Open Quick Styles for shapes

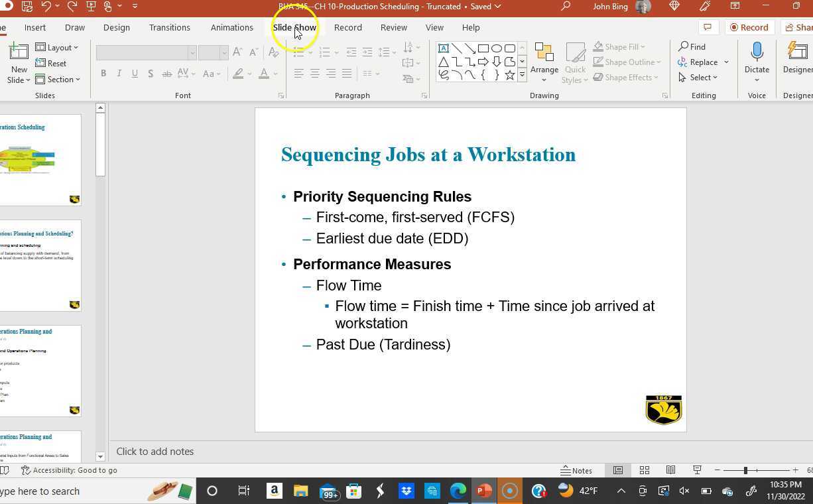pos(574,62)
